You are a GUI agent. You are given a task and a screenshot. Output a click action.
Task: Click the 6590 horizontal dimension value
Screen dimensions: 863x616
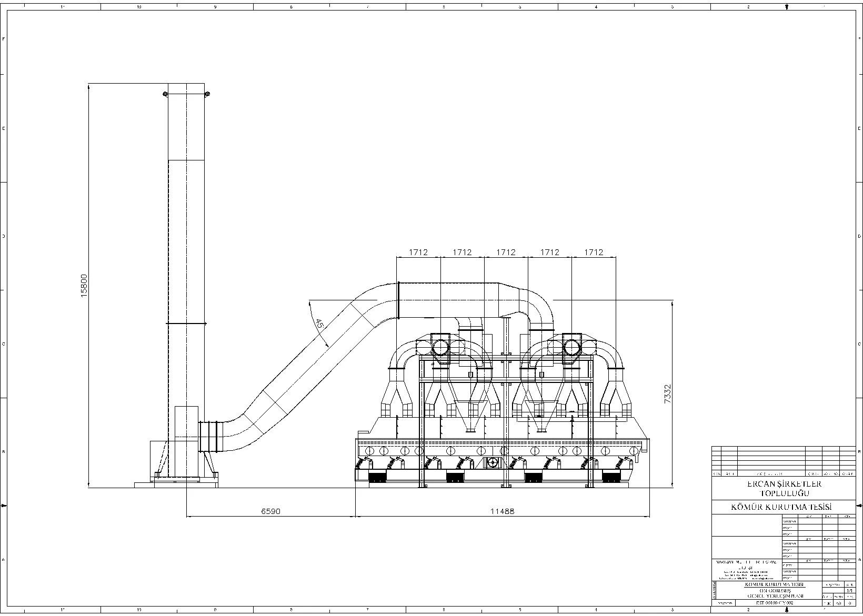(271, 511)
